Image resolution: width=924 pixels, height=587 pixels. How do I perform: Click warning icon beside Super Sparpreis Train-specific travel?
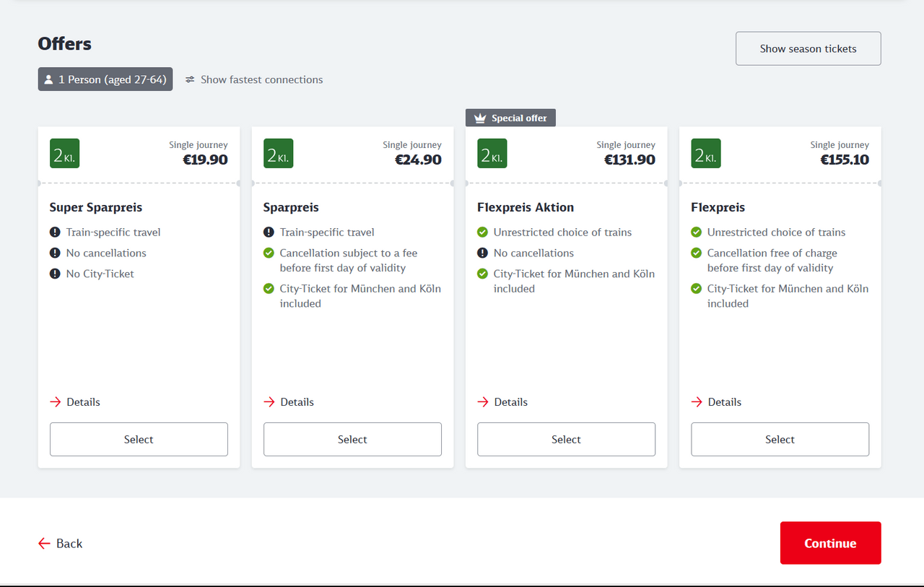click(55, 232)
